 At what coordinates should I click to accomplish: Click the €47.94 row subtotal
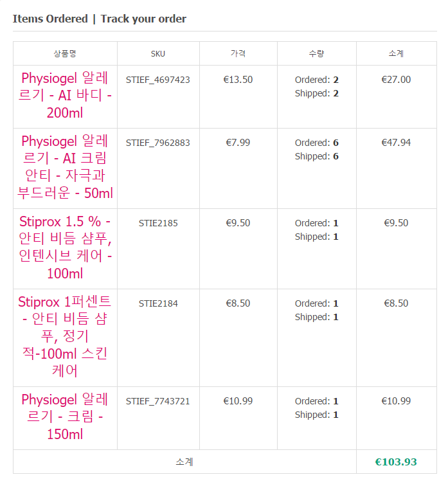point(396,143)
